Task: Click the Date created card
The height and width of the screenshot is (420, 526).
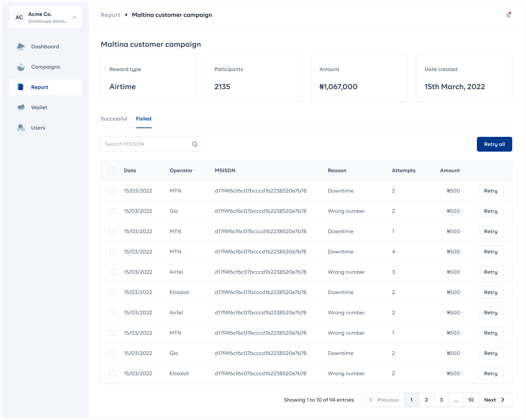Action: (464, 78)
